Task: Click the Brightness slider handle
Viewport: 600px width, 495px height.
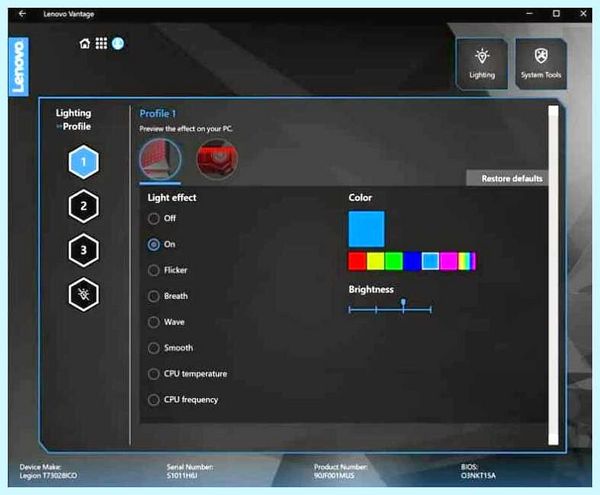Action: click(x=403, y=304)
